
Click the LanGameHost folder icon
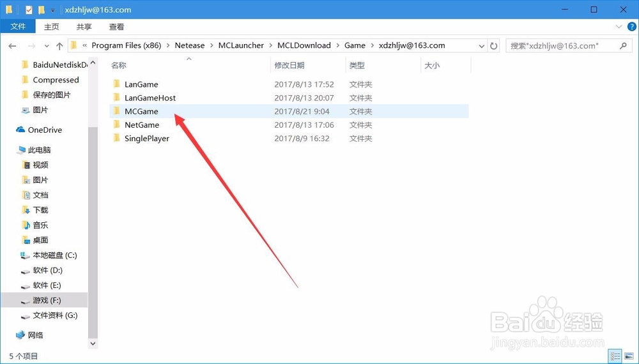coord(116,97)
